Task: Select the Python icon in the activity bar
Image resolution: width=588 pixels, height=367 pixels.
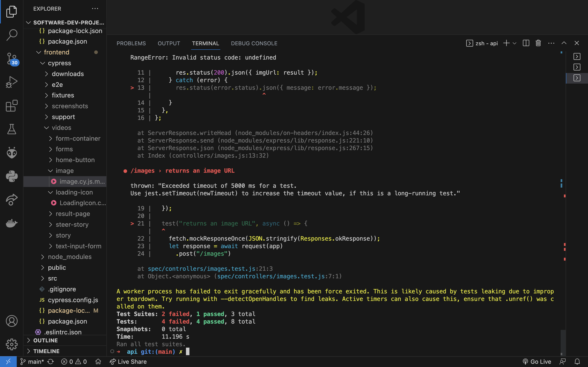Action: pos(11,176)
